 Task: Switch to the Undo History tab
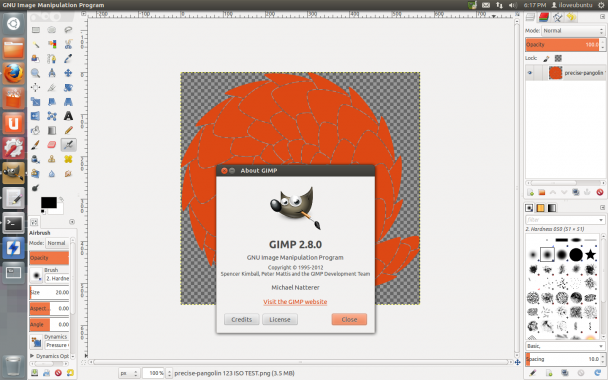(571, 17)
